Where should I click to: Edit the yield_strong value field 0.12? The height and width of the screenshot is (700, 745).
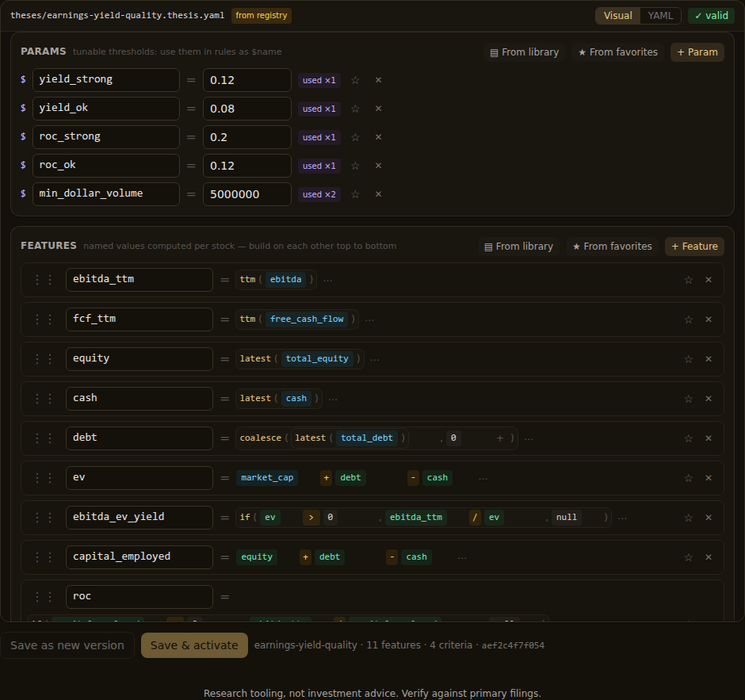[247, 80]
